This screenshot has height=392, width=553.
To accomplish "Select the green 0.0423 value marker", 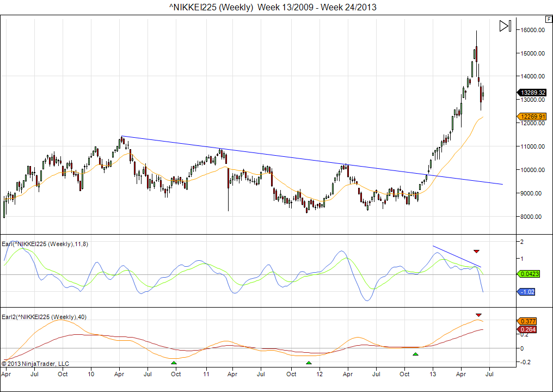I will 528,274.
